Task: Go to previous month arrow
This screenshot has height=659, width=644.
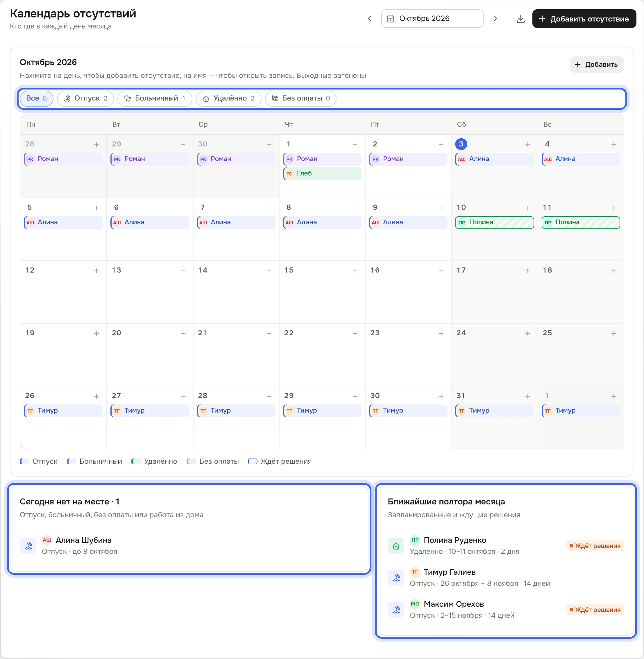Action: (370, 19)
